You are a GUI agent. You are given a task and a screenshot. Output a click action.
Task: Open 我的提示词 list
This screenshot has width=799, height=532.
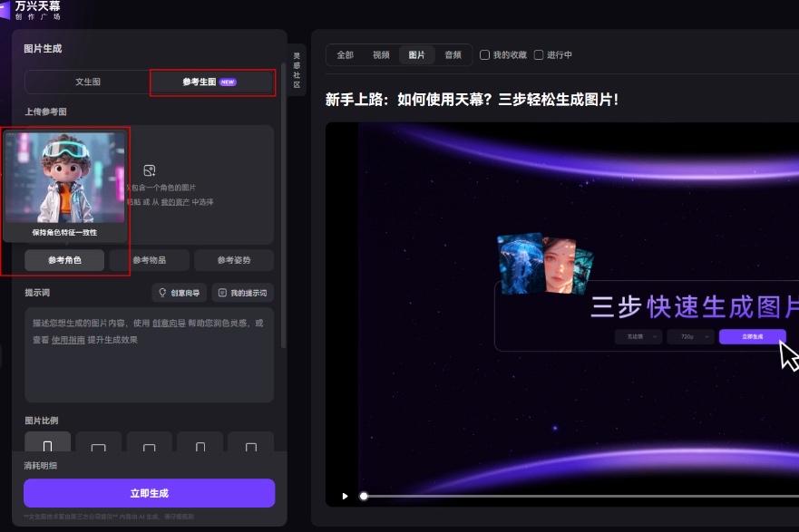coord(242,293)
